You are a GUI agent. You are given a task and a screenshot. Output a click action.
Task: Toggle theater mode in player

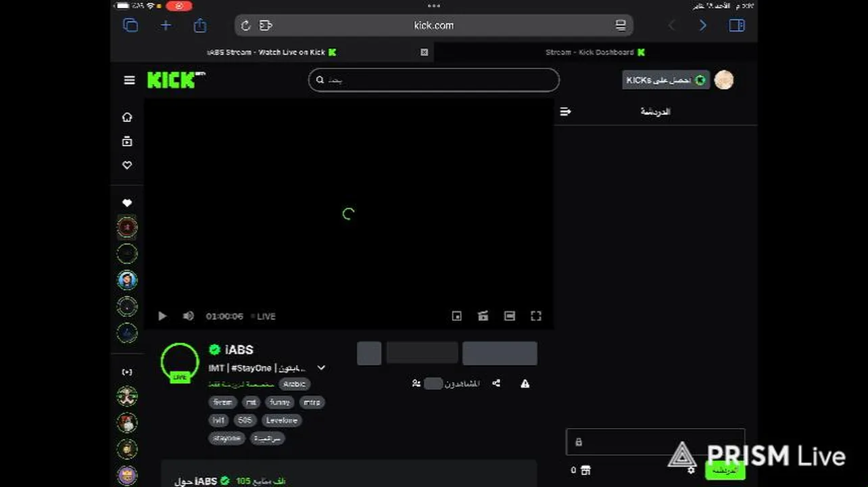pos(510,316)
